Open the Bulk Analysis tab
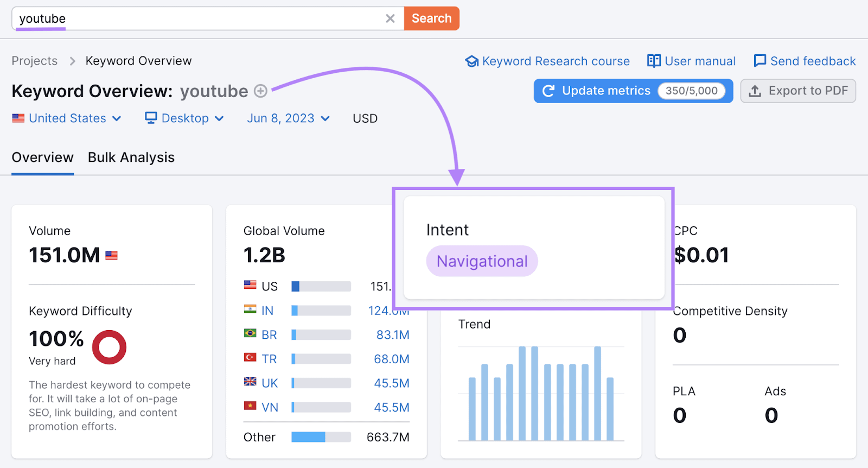The width and height of the screenshot is (868, 468). tap(131, 157)
